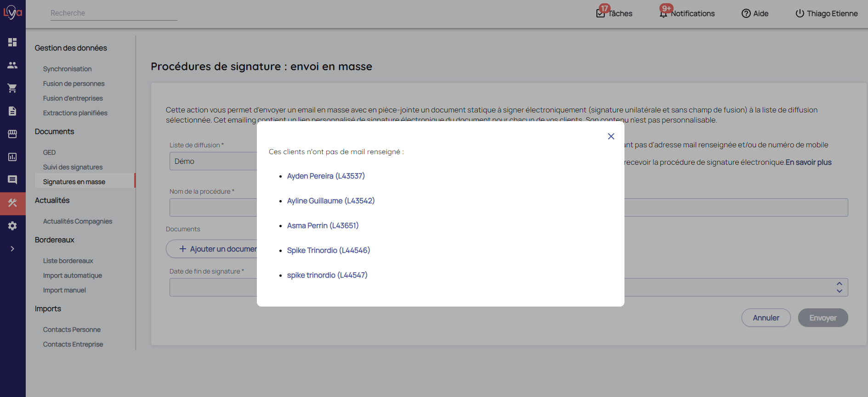Click the date field stepper arrows
This screenshot has width=868, height=397.
pyautogui.click(x=839, y=287)
